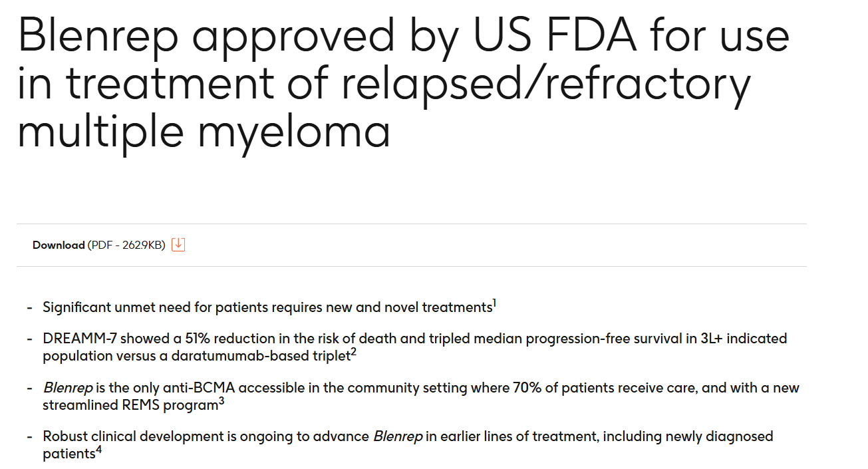Click the phrase 'daratumumab-based triplet'
This screenshot has width=868, height=469.
pyautogui.click(x=260, y=356)
